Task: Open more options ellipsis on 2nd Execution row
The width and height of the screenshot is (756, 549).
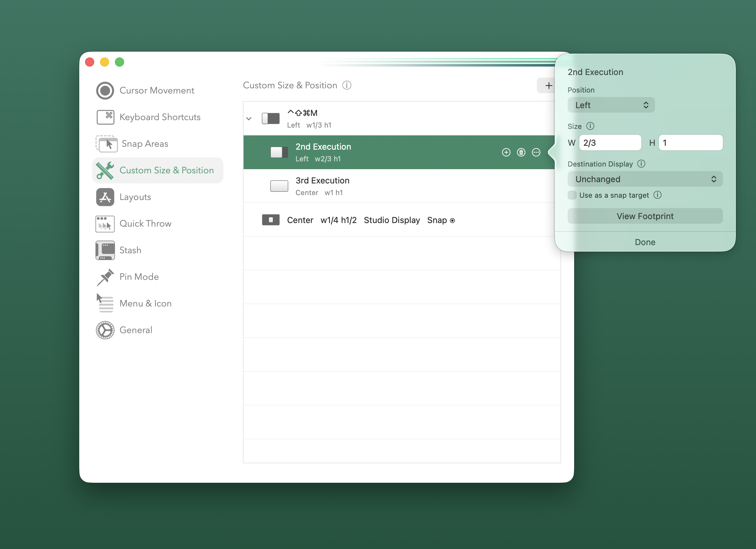Action: click(x=536, y=152)
